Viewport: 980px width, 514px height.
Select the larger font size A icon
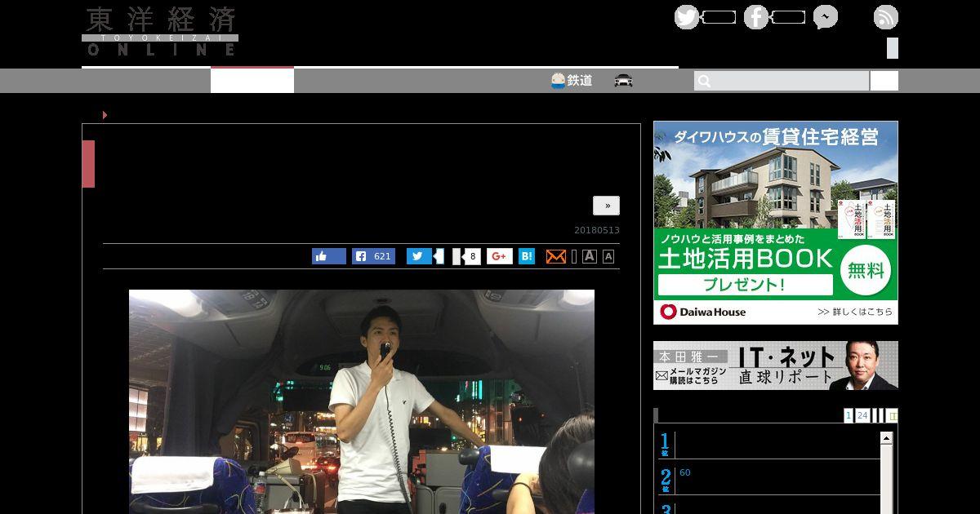pyautogui.click(x=590, y=256)
